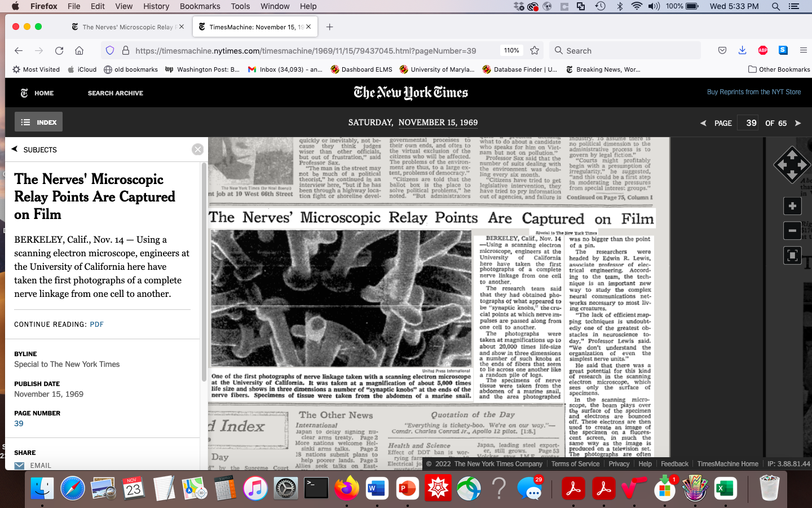Open Other Bookmarks folder
812x508 pixels.
click(x=779, y=69)
